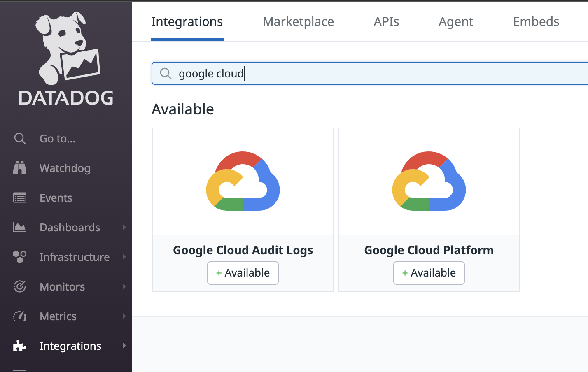Click the Integrations puzzle piece icon
Viewport: 588px width, 372px height.
click(20, 346)
